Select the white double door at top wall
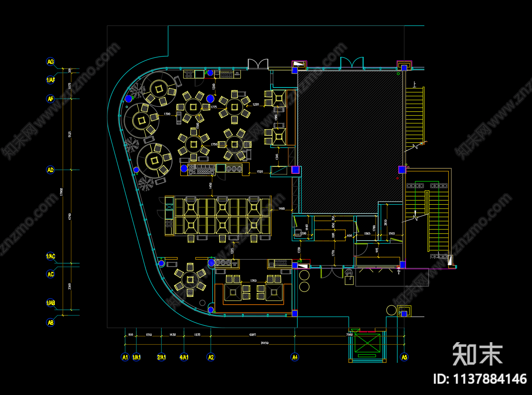Screen dimensions: 532x395 pyautogui.click(x=258, y=64)
